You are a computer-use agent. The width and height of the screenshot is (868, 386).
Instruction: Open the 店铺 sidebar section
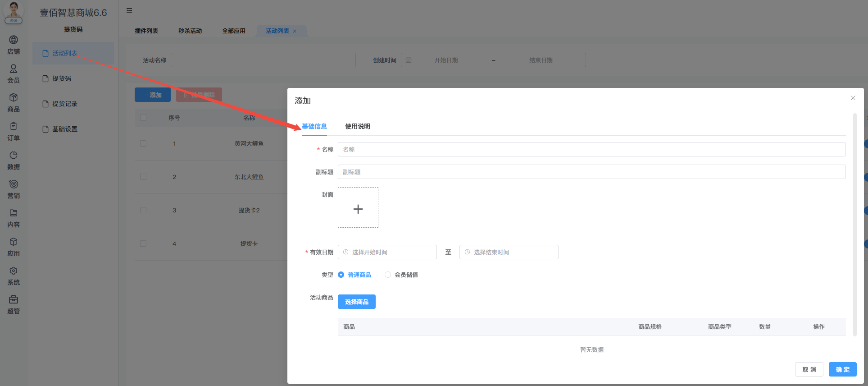tap(14, 45)
